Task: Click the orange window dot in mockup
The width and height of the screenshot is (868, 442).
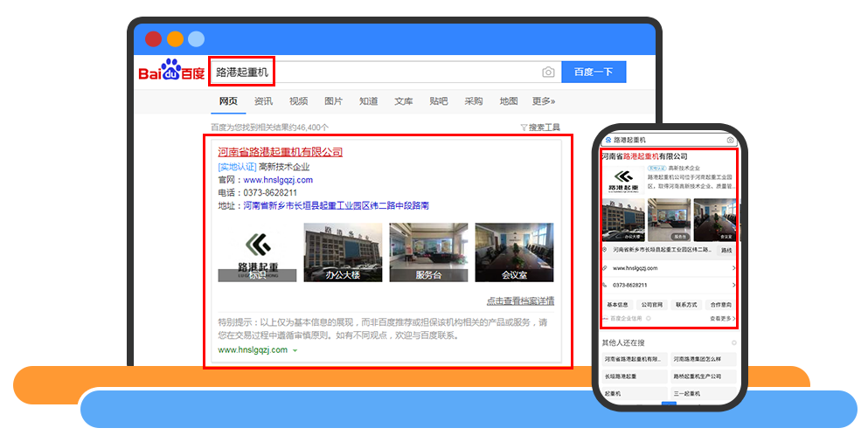Action: click(x=175, y=39)
